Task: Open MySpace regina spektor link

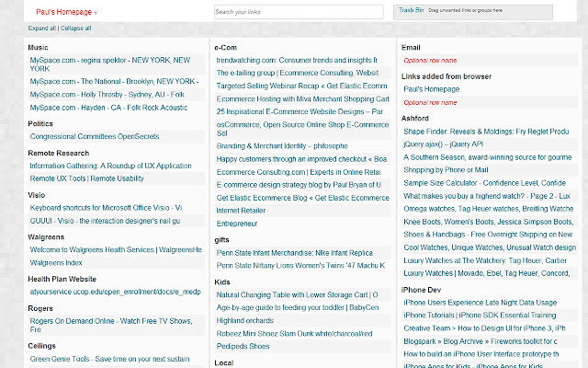Action: [110, 64]
